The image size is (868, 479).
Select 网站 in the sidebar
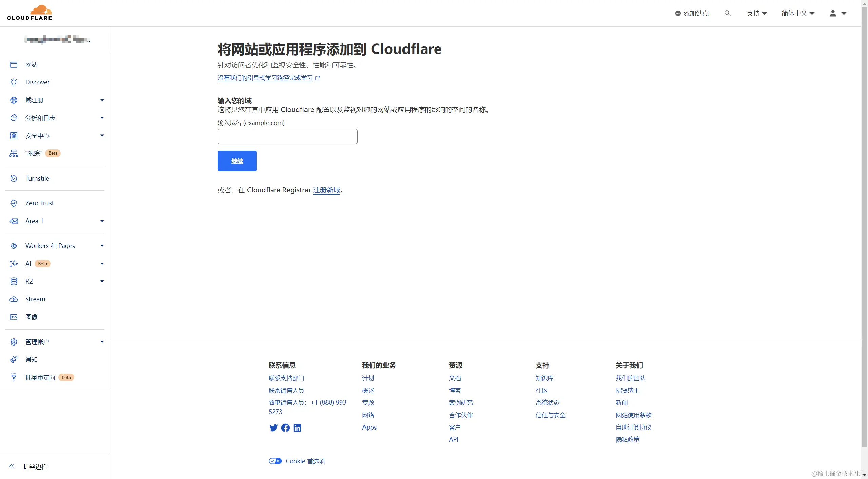[31, 64]
